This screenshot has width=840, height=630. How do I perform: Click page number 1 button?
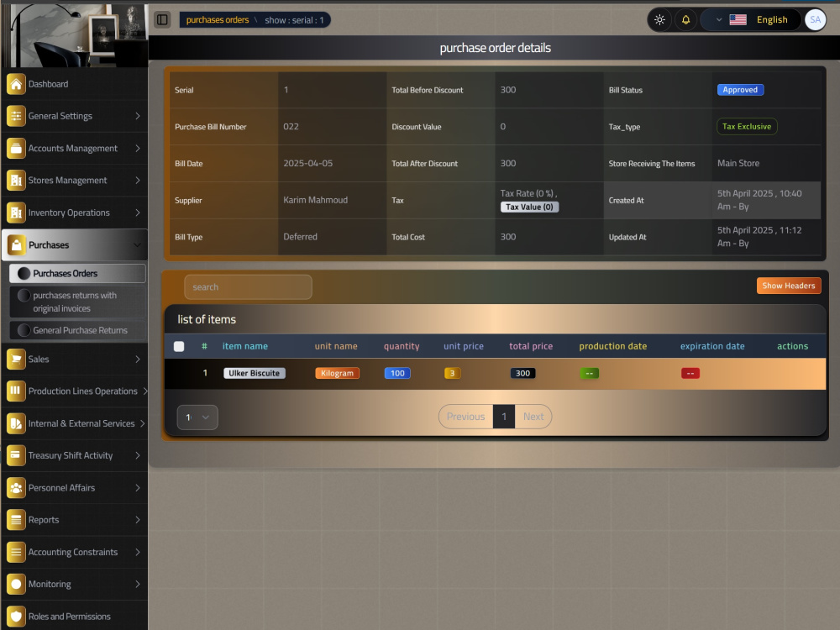(x=504, y=417)
